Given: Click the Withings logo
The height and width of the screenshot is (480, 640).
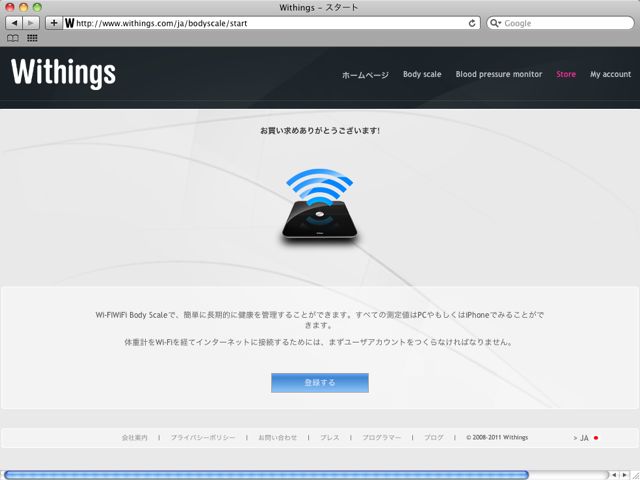Looking at the screenshot, I should (x=63, y=73).
